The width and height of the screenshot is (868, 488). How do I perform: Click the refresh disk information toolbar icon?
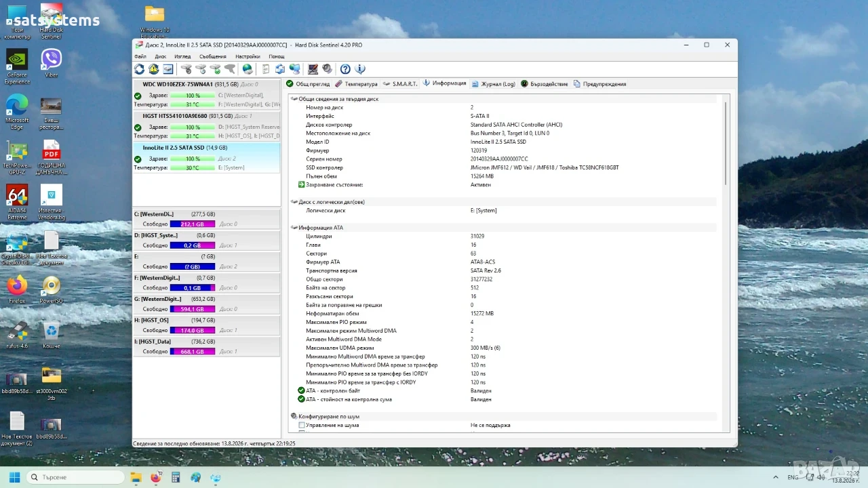(139, 69)
